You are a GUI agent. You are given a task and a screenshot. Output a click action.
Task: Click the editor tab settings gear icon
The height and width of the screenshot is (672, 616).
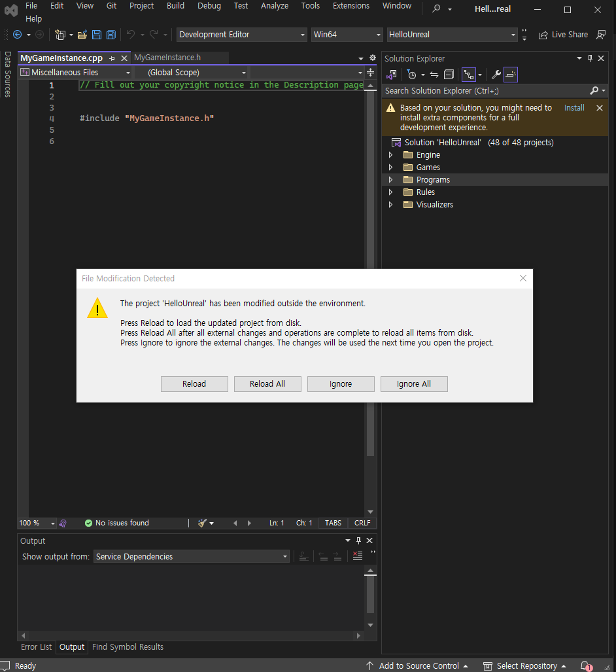point(373,58)
